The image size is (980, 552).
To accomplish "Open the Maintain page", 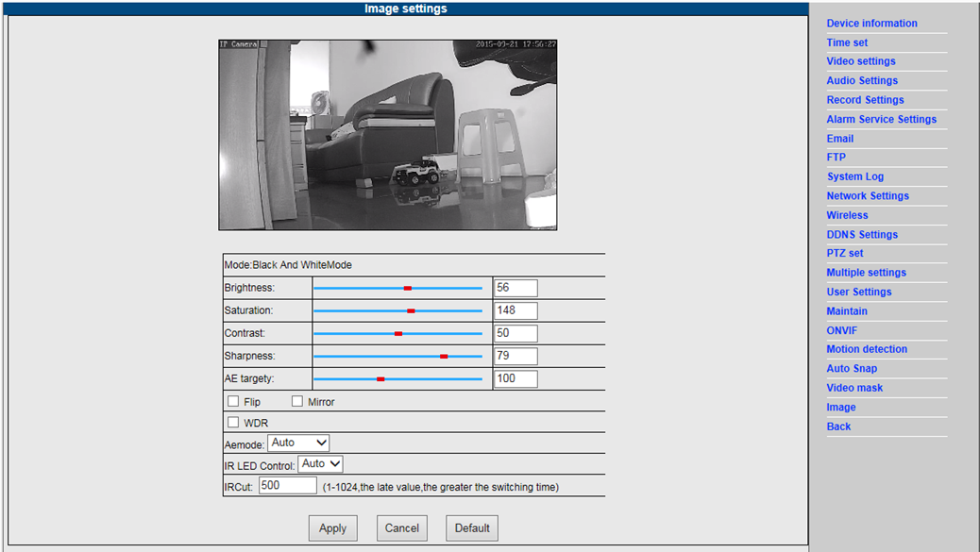I will (x=847, y=311).
